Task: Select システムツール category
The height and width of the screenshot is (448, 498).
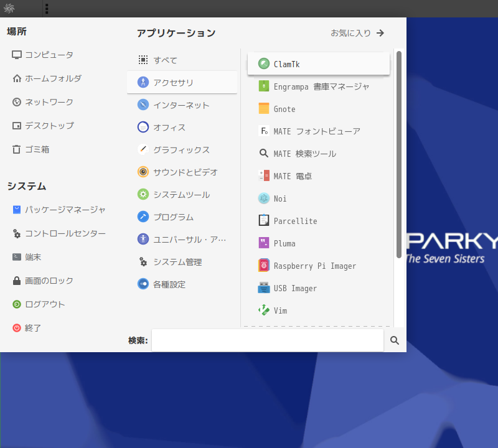Action: click(x=182, y=195)
